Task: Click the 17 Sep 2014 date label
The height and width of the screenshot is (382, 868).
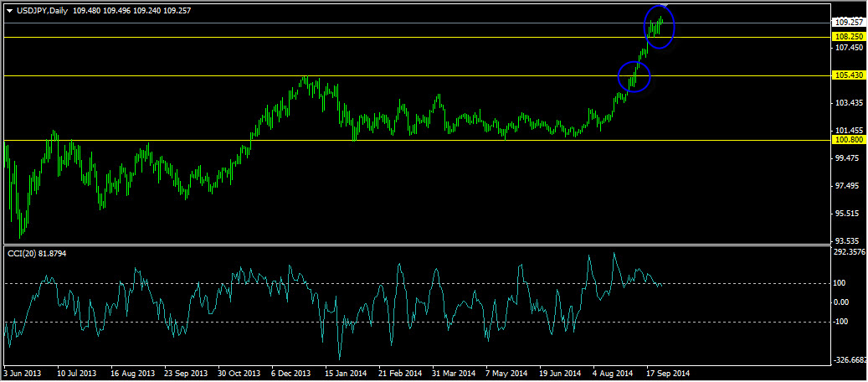Action: (667, 373)
